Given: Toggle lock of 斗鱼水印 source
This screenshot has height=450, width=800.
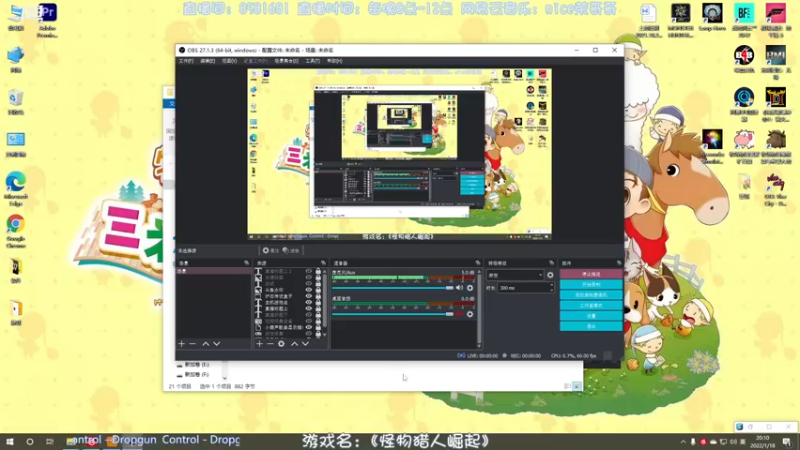Looking at the screenshot, I should 318,290.
